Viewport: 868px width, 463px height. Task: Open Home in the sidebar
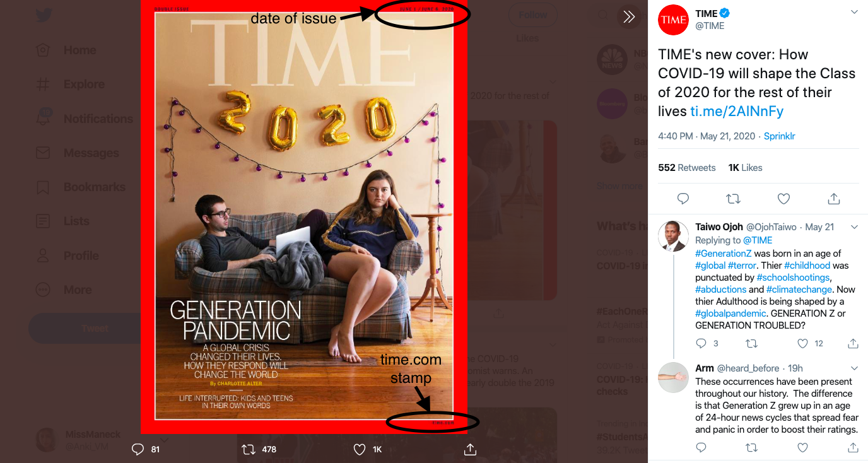coord(66,50)
